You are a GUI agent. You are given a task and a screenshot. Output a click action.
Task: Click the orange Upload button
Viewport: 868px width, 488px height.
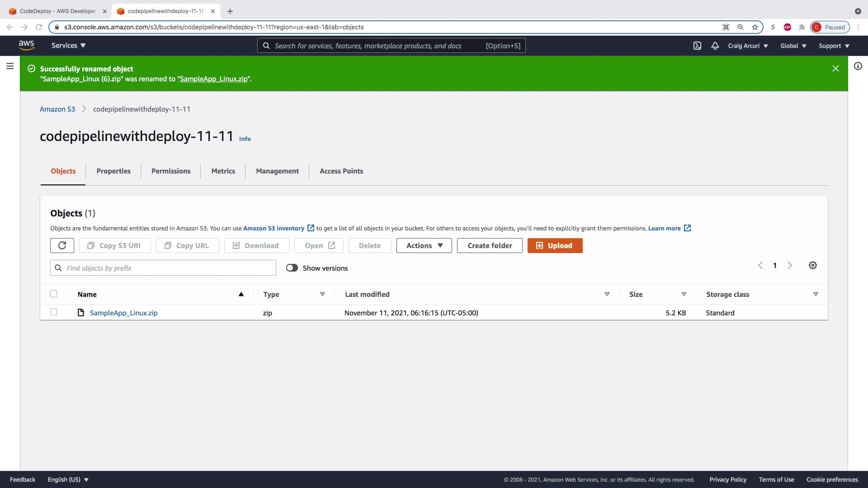[555, 245]
